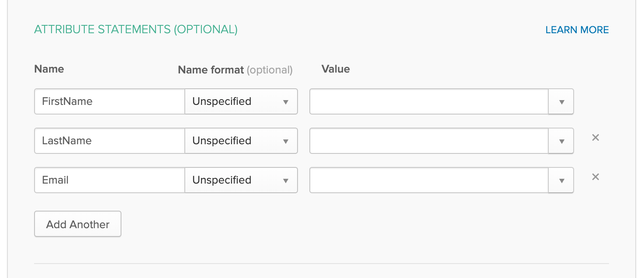The height and width of the screenshot is (278, 644).
Task: Open Value dropdown arrow in Email row
Action: coord(561,181)
